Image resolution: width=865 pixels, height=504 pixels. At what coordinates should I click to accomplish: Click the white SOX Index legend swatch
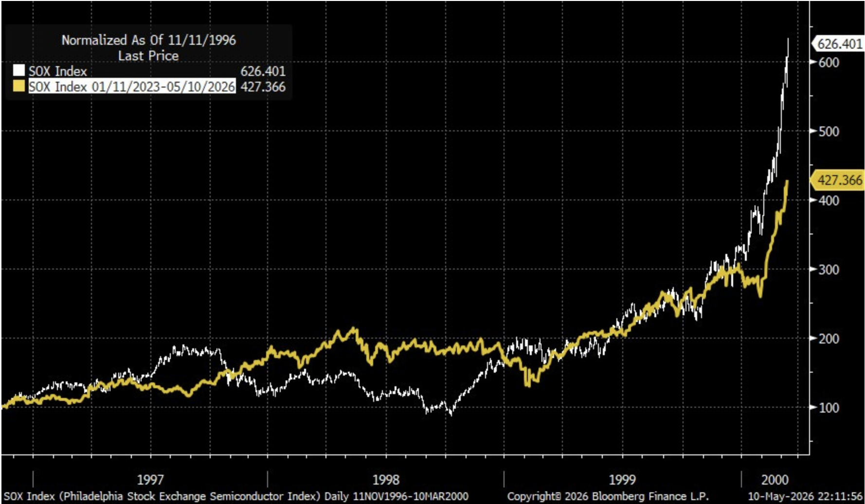18,71
